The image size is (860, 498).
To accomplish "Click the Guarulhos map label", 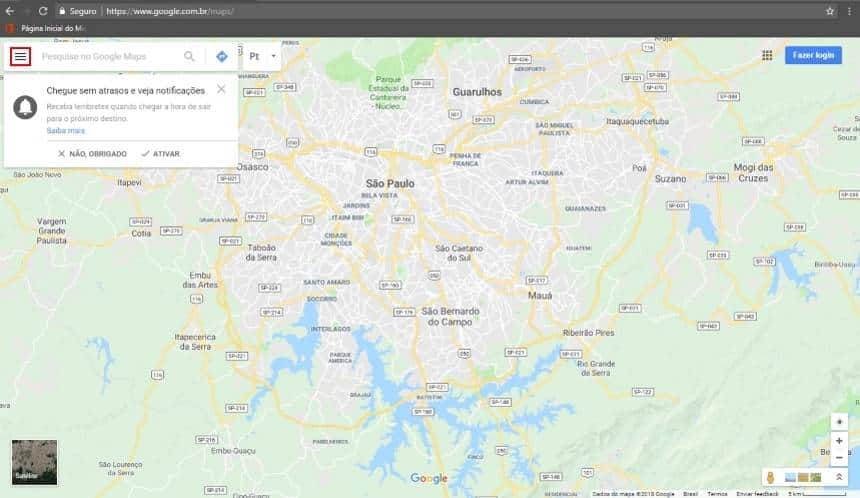I will point(477,92).
